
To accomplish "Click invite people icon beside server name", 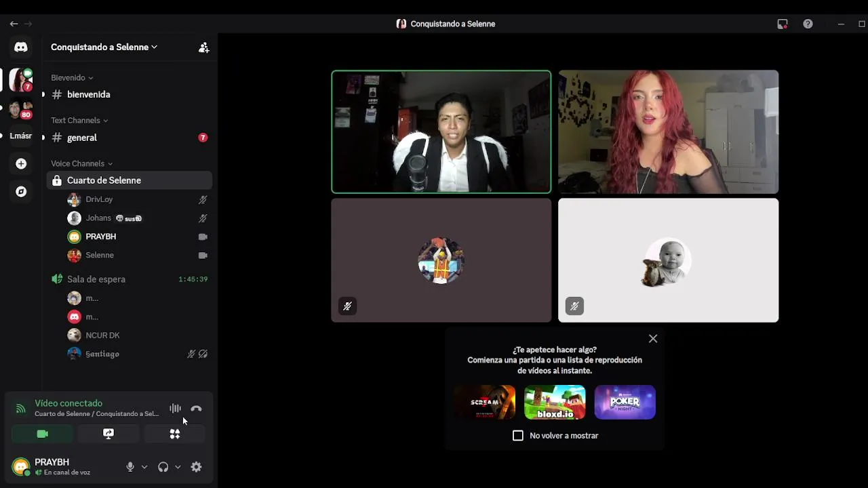I will pos(203,47).
